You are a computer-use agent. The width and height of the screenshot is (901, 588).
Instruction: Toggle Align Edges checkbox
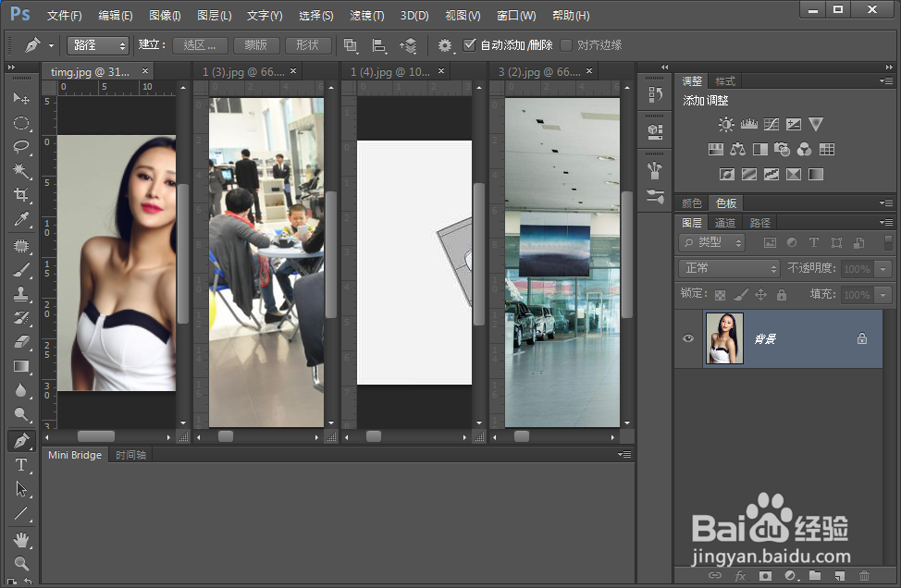[566, 44]
